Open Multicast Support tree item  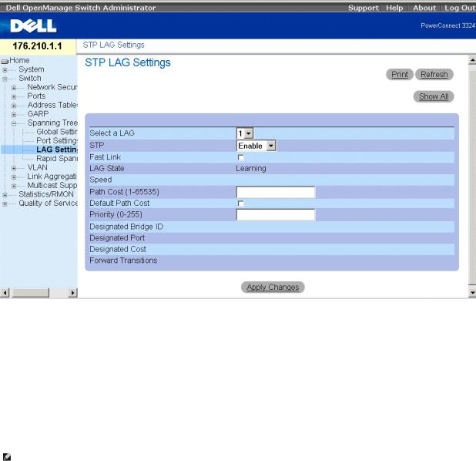click(x=52, y=185)
